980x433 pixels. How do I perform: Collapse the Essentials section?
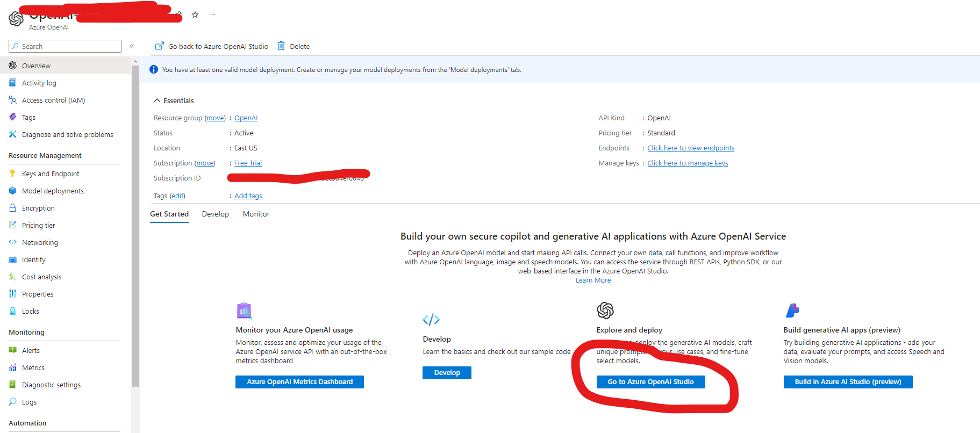click(x=174, y=100)
